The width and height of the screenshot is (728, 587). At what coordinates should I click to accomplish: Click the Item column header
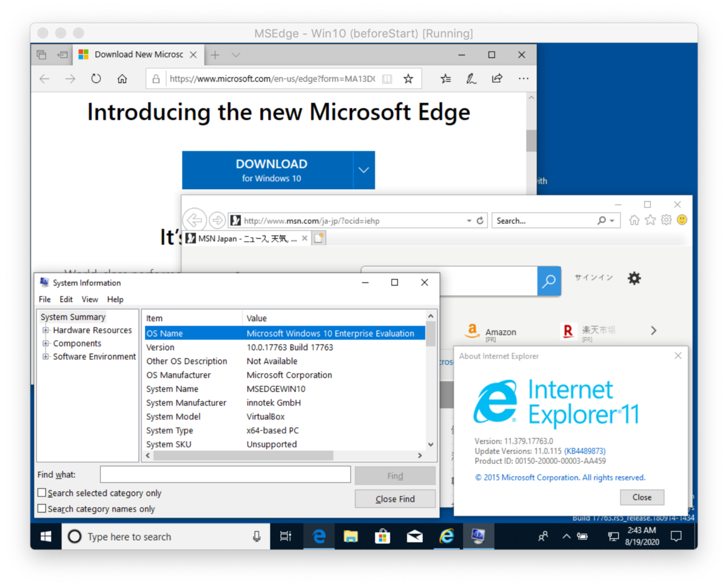[192, 318]
